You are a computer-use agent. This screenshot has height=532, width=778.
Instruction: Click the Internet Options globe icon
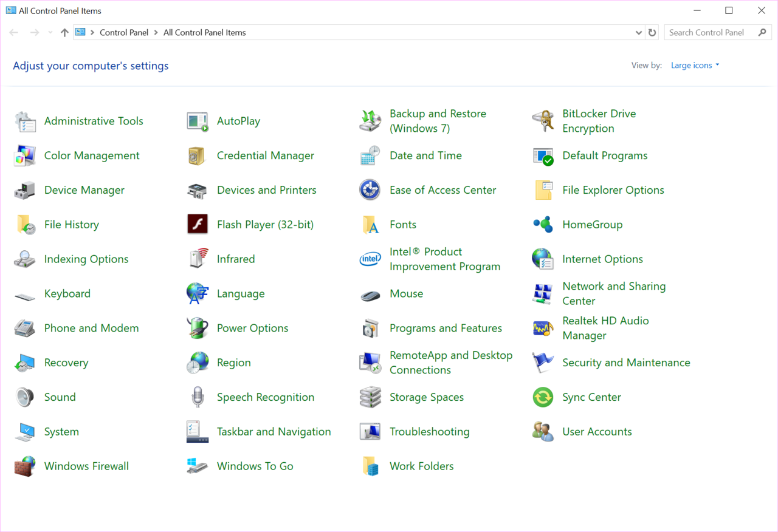(543, 259)
